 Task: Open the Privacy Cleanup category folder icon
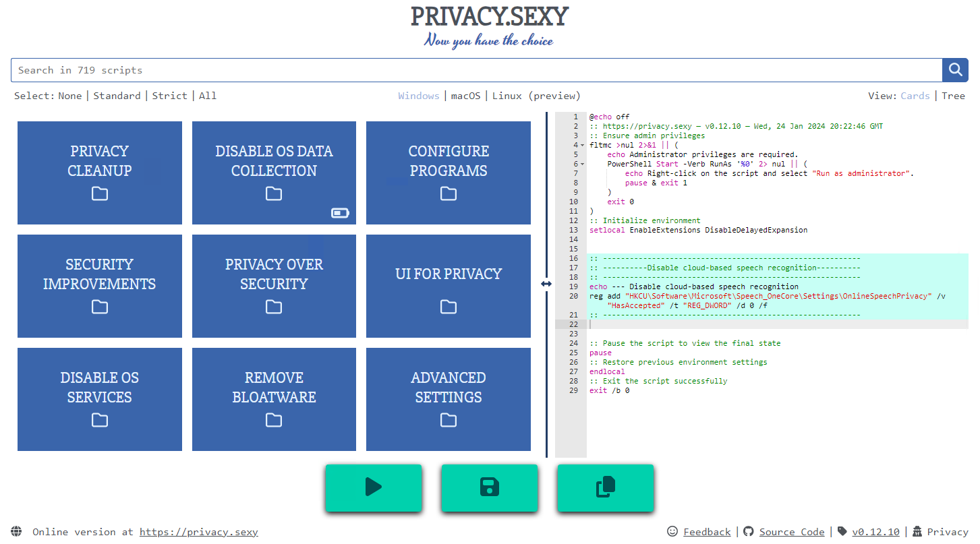click(99, 193)
